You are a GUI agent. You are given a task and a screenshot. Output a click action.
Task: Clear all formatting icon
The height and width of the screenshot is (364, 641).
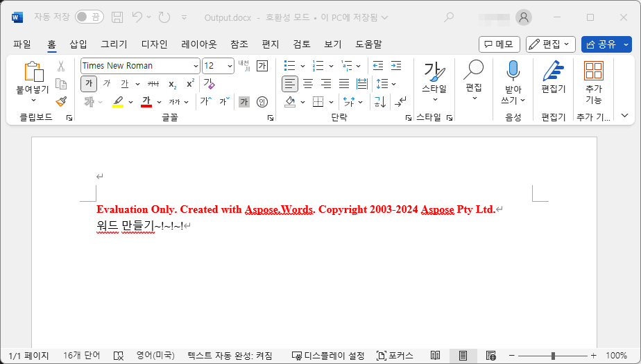209,84
